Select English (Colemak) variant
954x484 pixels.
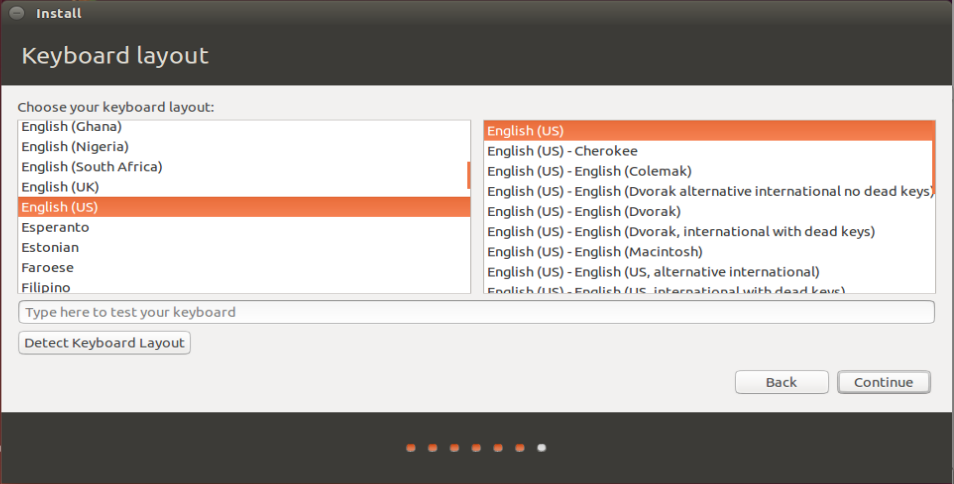(709, 171)
